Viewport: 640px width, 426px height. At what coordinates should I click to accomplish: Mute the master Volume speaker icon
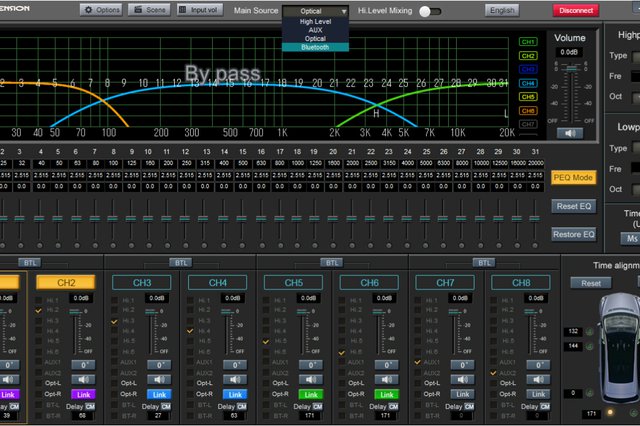click(571, 132)
